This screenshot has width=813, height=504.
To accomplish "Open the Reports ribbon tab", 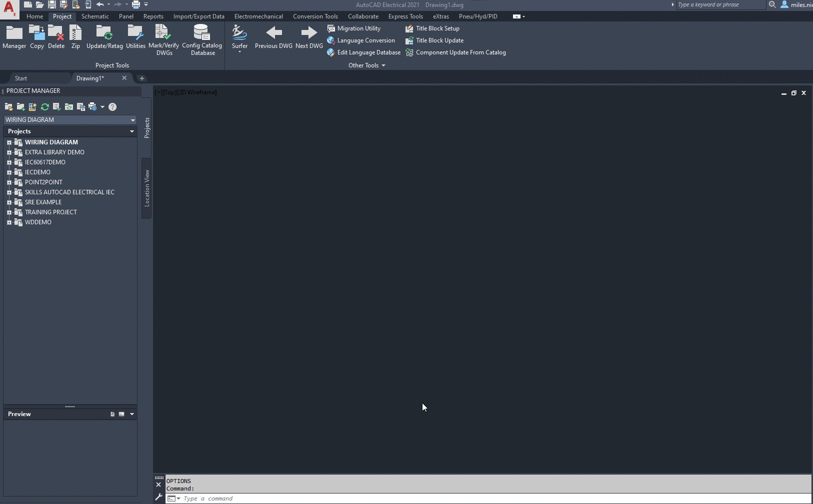I will click(x=153, y=16).
